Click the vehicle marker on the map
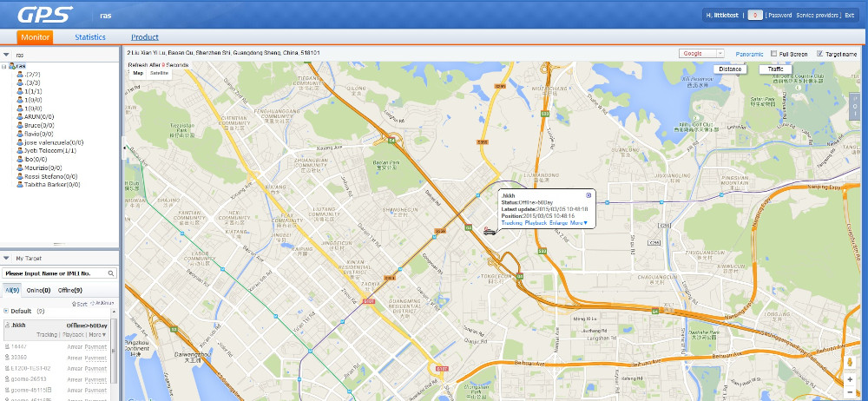This screenshot has height=401, width=868. click(x=489, y=231)
